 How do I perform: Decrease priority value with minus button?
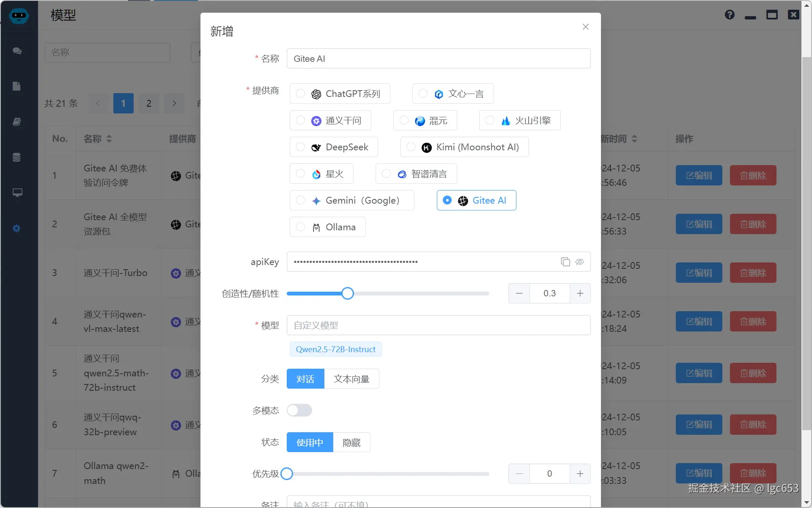point(519,474)
